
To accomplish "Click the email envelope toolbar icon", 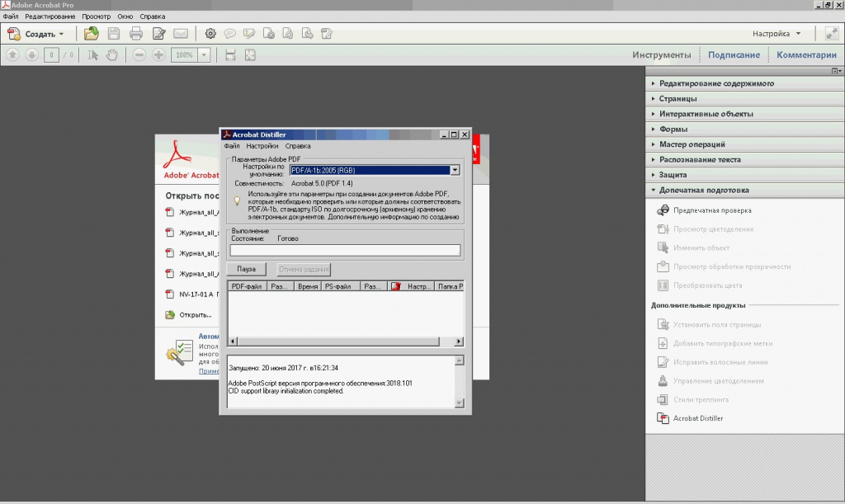I will [x=181, y=34].
